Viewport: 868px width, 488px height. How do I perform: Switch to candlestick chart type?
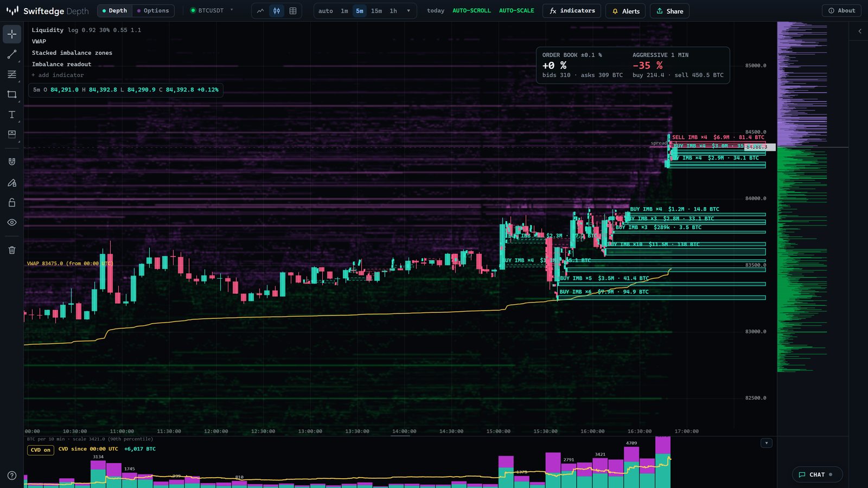point(277,11)
